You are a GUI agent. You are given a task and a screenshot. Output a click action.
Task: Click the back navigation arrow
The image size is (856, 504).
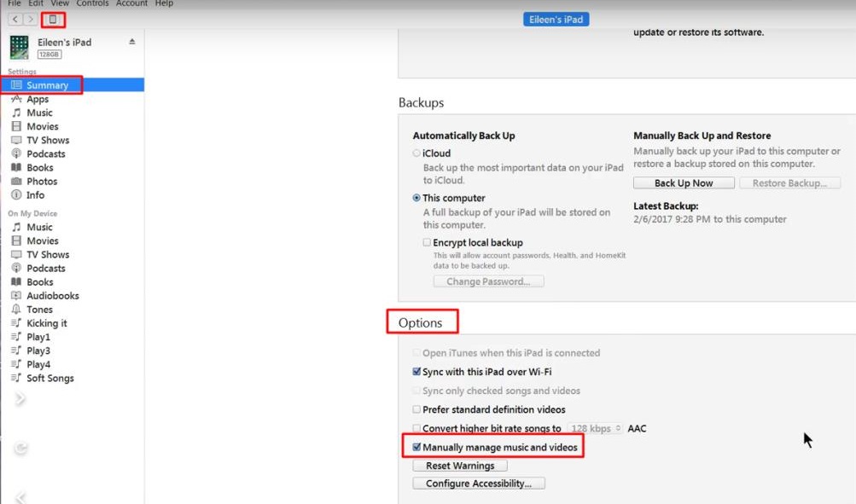(15, 19)
